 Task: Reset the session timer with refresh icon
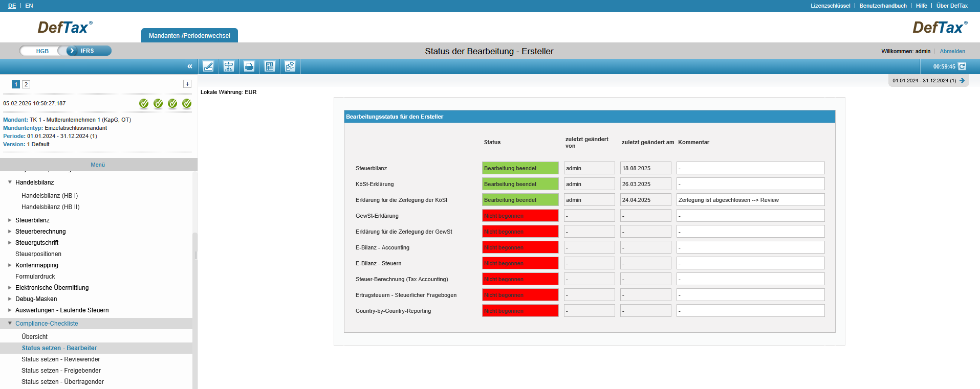pos(962,66)
